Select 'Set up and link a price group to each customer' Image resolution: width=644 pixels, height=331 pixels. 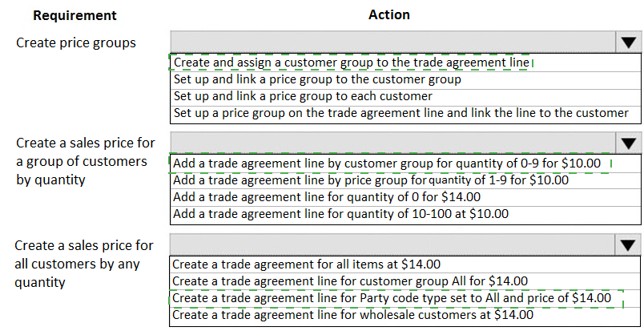(x=303, y=96)
